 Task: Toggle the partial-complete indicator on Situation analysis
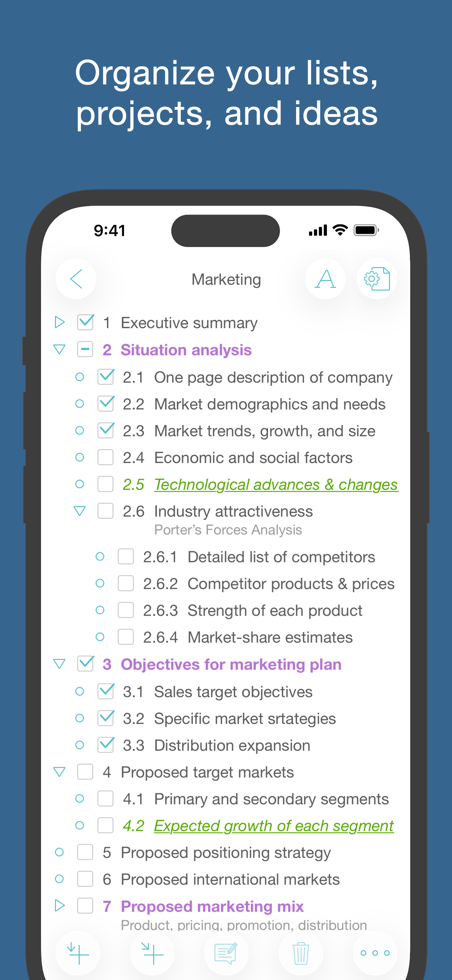coord(85,349)
